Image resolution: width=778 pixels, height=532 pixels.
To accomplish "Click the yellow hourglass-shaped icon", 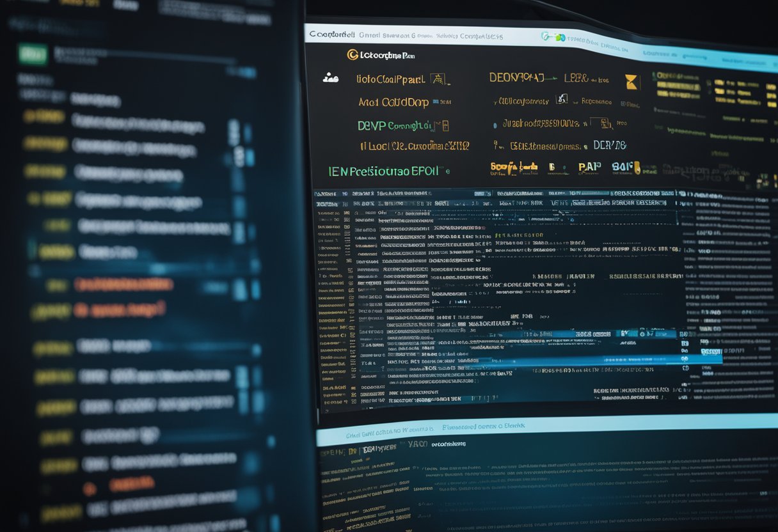I will (x=631, y=81).
